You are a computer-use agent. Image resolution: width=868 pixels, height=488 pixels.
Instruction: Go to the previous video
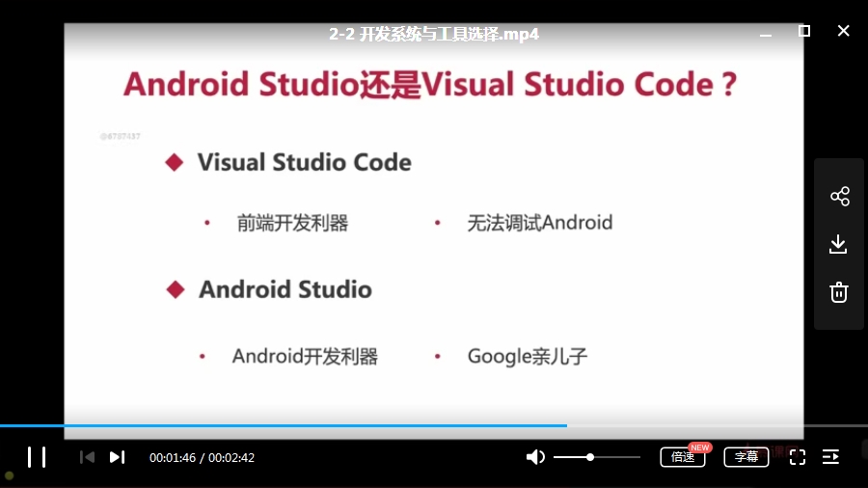pyautogui.click(x=88, y=457)
